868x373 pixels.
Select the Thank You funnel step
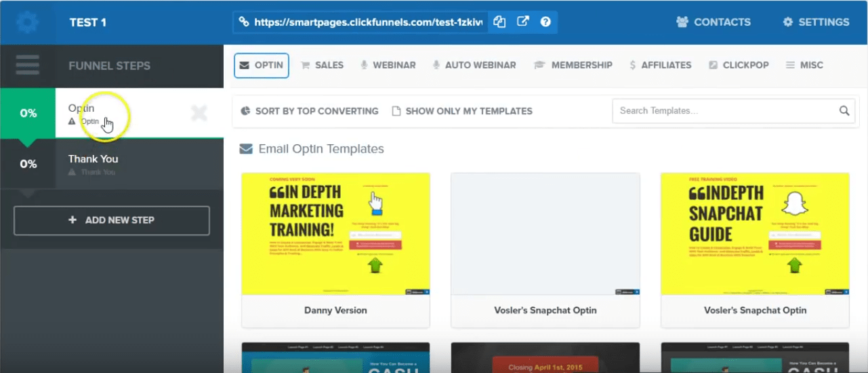[112, 164]
